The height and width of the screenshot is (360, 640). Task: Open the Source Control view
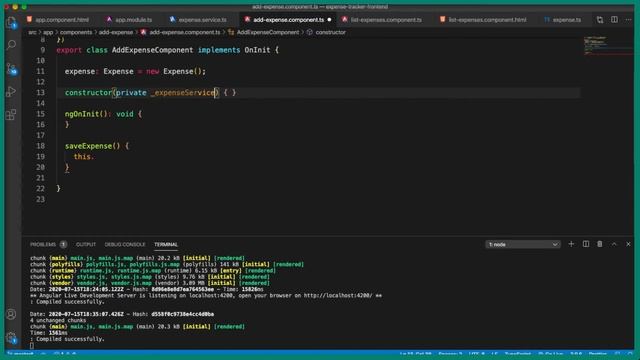point(11,68)
